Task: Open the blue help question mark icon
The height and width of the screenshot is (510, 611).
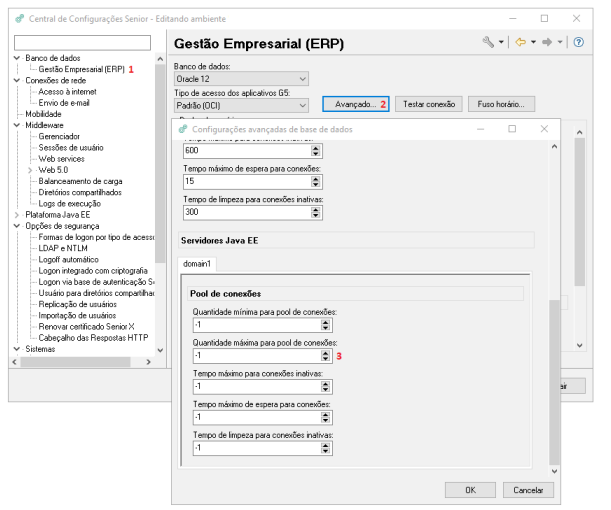Action: (579, 42)
